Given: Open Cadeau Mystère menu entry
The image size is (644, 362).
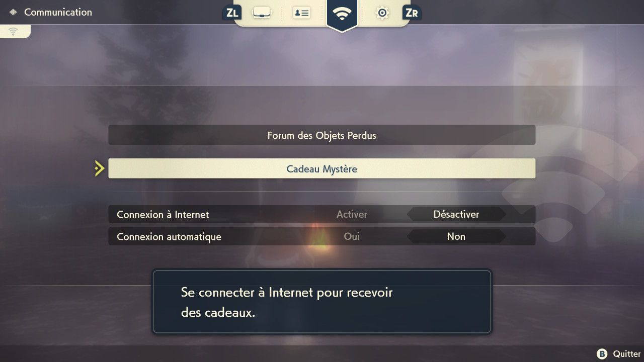Looking at the screenshot, I should [x=322, y=168].
